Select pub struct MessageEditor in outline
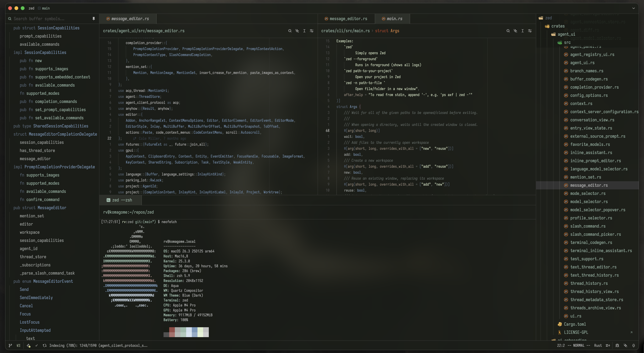The height and width of the screenshot is (353, 644). click(40, 208)
